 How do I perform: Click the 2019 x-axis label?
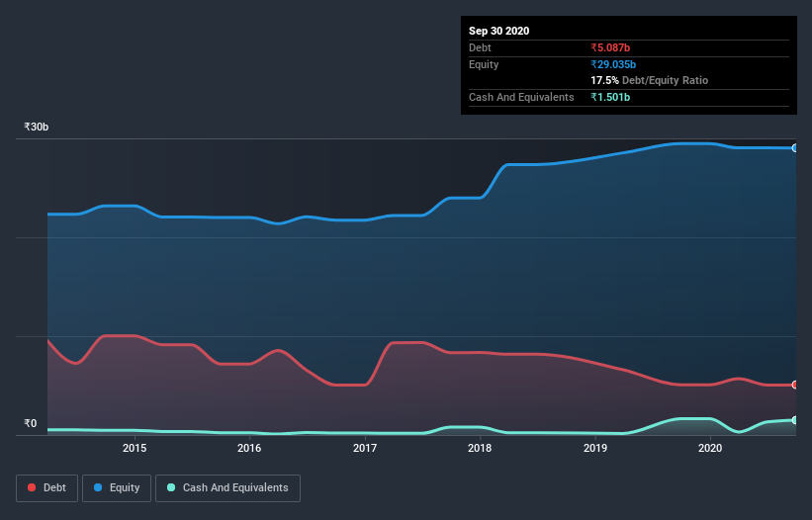(595, 448)
